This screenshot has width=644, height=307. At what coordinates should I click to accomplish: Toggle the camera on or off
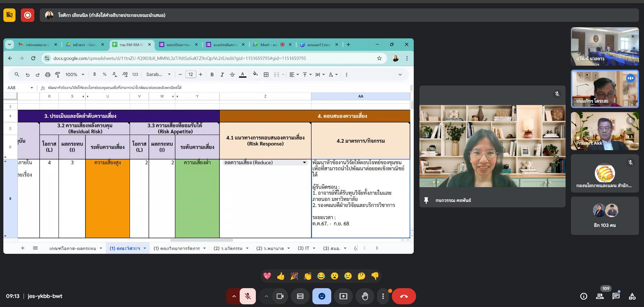pyautogui.click(x=280, y=296)
